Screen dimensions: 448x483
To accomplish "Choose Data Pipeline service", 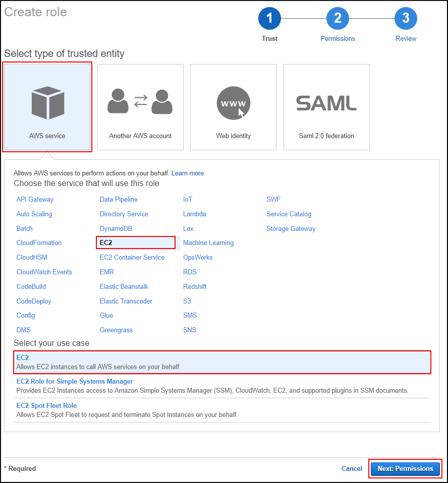I will click(x=119, y=199).
